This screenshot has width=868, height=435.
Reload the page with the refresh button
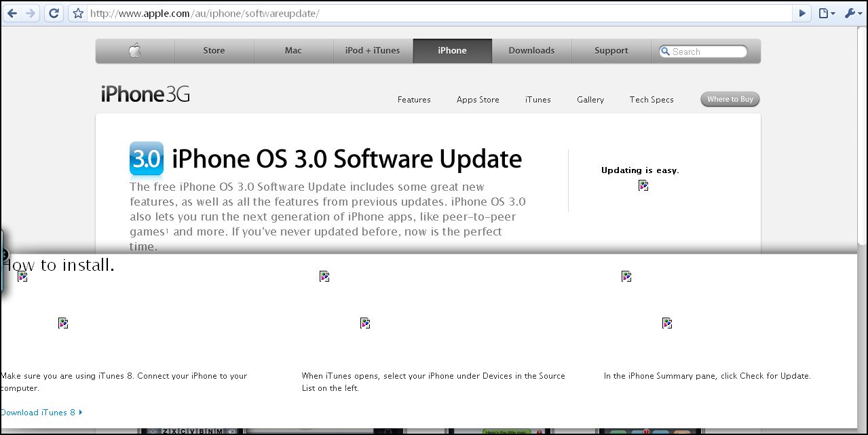tap(54, 13)
